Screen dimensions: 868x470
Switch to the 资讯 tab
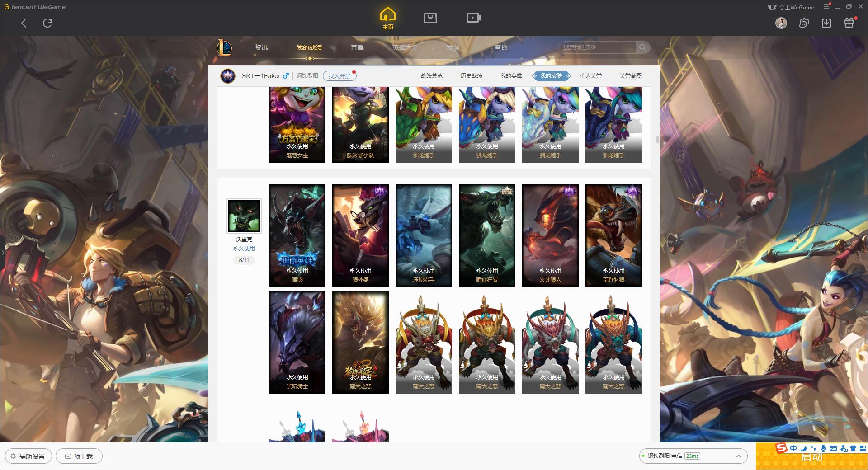261,47
